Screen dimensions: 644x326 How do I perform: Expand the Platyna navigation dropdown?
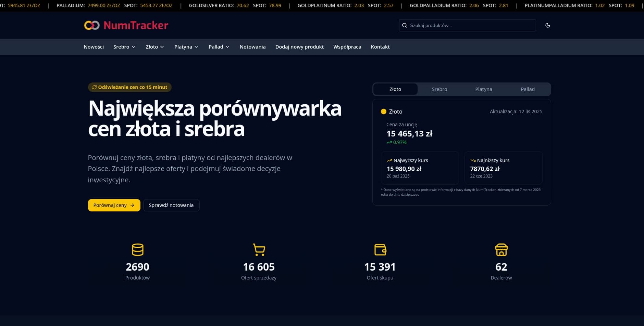coord(186,47)
